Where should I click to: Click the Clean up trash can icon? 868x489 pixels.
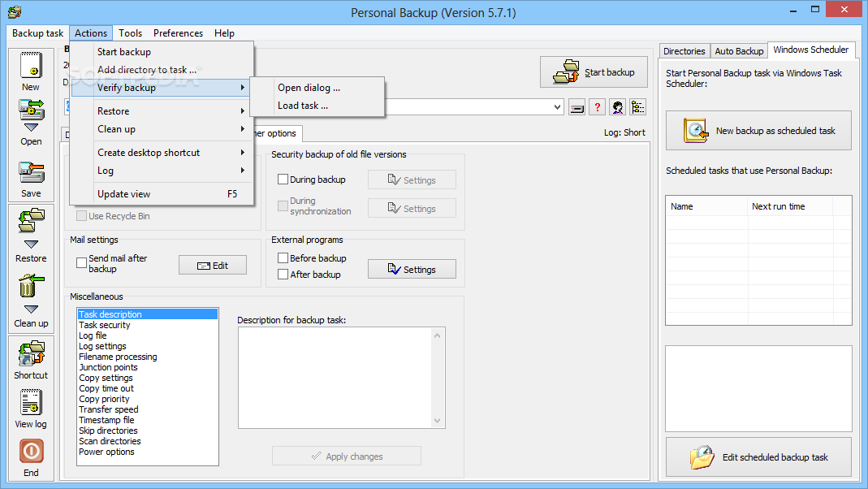pyautogui.click(x=31, y=286)
